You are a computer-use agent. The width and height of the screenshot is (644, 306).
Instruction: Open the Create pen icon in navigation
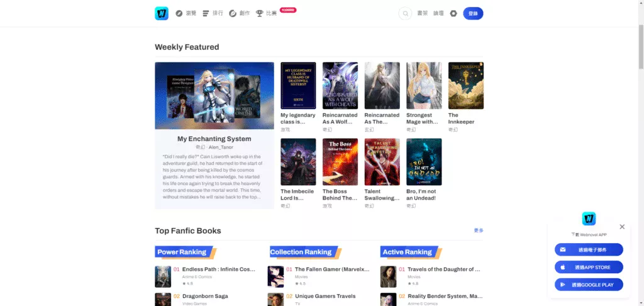[x=233, y=13]
